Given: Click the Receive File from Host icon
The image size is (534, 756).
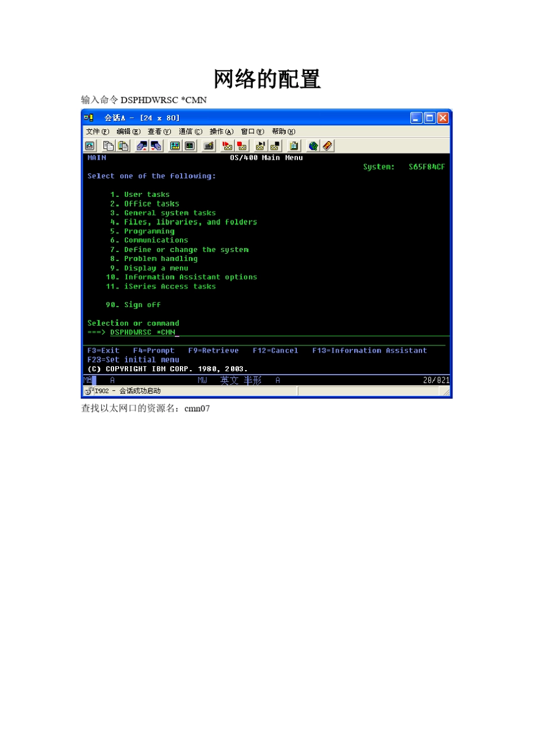Looking at the screenshot, I should coord(156,146).
